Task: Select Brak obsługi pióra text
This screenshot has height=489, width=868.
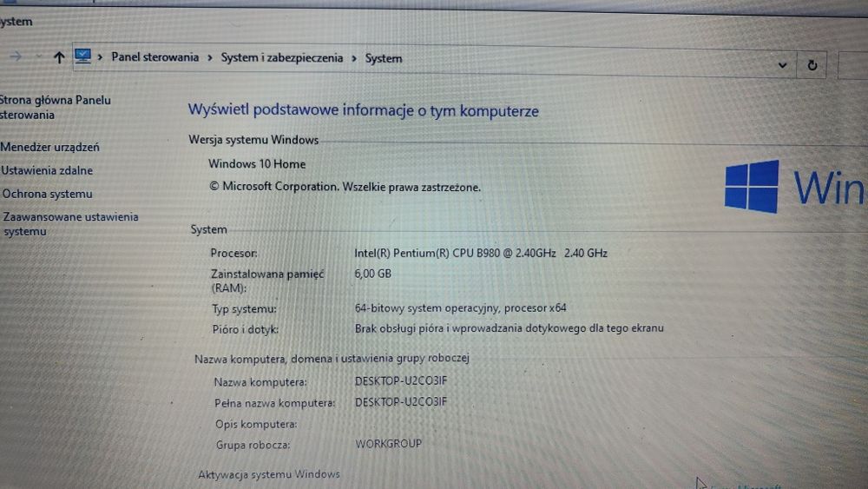Action: point(509,328)
